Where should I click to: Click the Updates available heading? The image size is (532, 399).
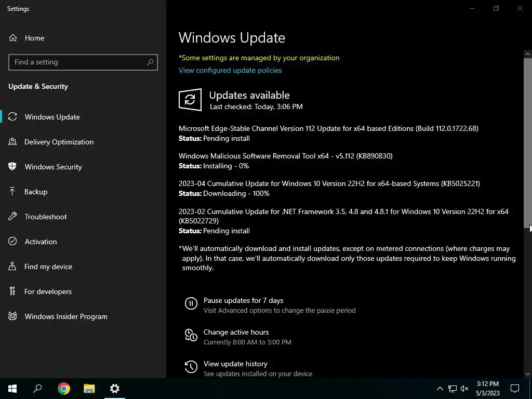coord(249,95)
